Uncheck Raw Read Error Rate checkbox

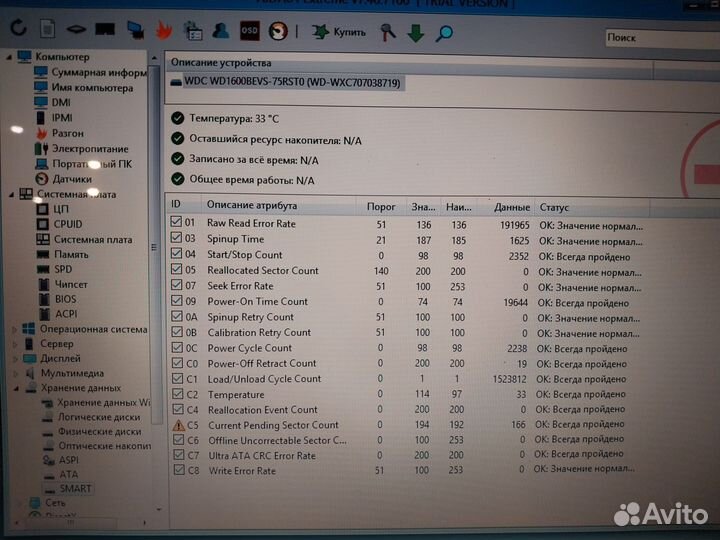[x=176, y=222]
